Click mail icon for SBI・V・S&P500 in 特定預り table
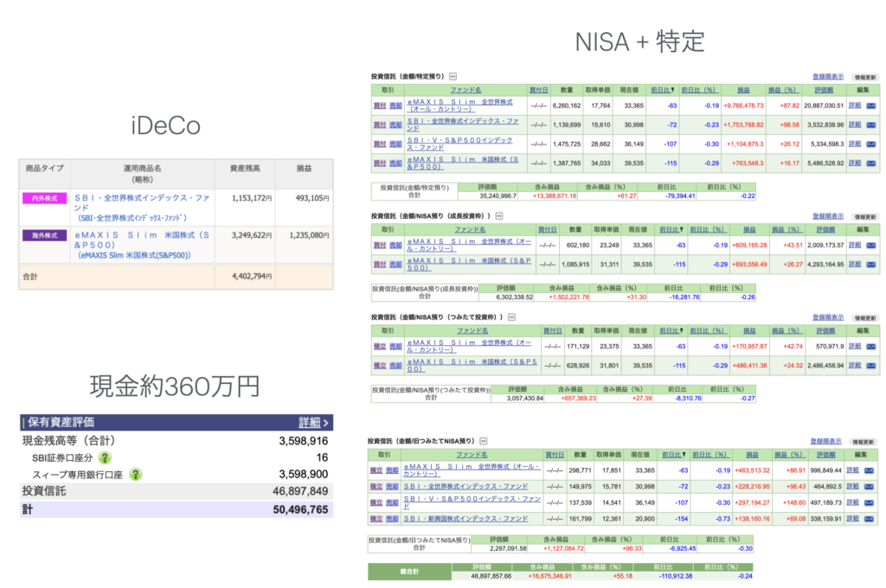This screenshot has height=588, width=886. (870, 144)
